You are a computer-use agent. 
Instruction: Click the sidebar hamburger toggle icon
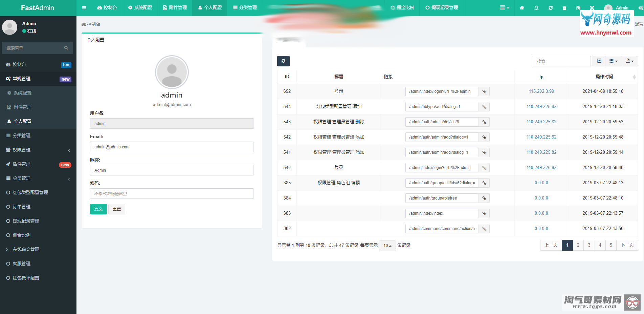pyautogui.click(x=84, y=8)
